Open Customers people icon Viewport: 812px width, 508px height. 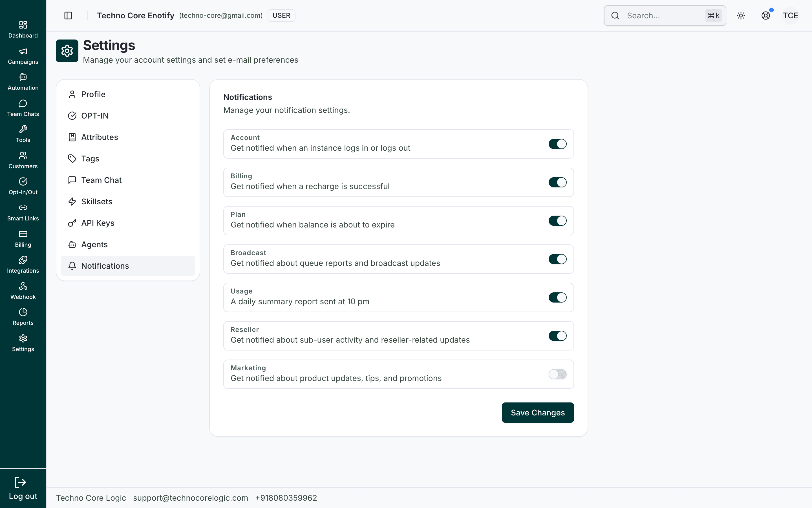(23, 155)
